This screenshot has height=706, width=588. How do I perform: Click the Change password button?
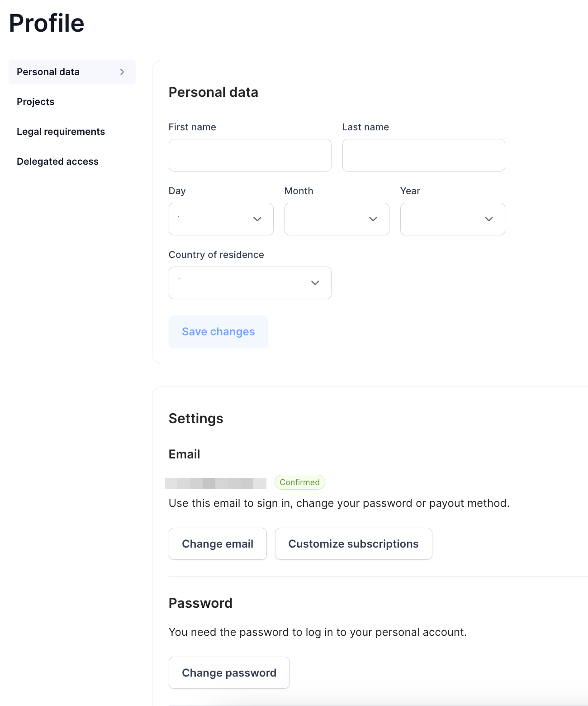pos(229,673)
